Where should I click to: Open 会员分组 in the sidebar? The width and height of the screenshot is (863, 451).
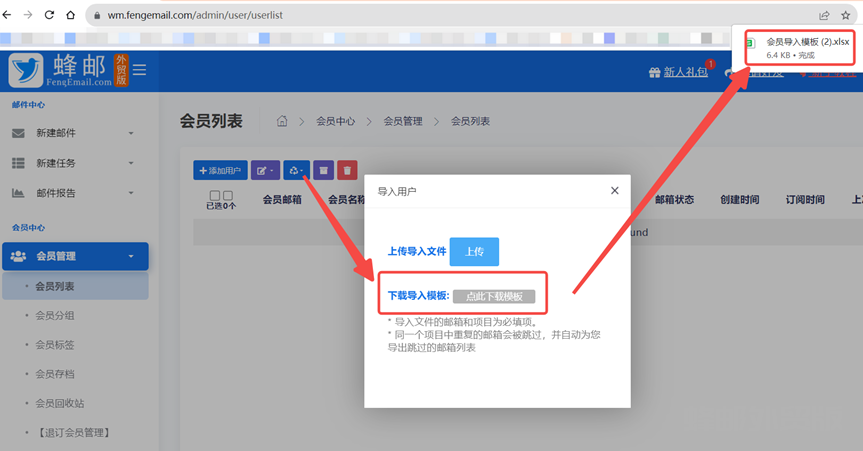coord(55,315)
